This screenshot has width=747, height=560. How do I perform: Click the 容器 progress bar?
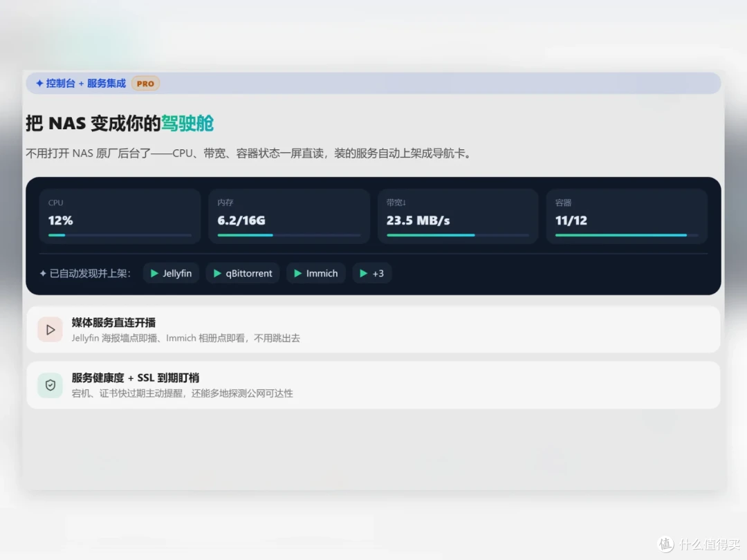[627, 235]
